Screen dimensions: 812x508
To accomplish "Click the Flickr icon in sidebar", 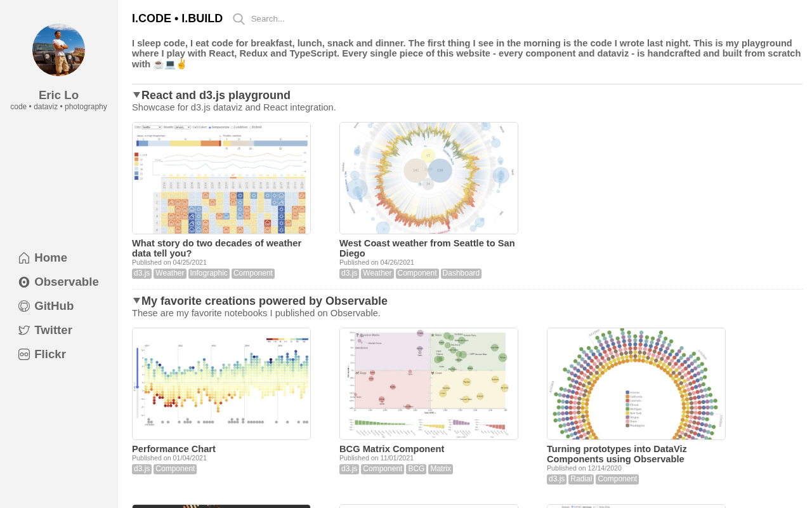I will 24,354.
